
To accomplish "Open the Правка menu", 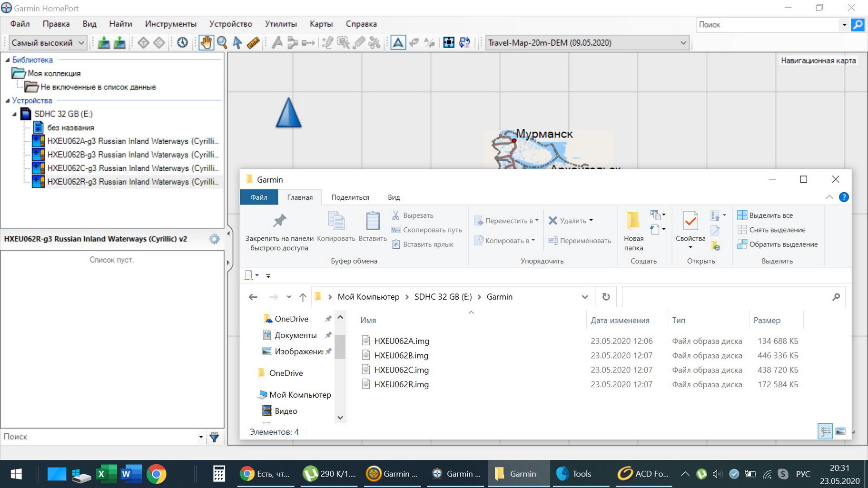I will 56,24.
